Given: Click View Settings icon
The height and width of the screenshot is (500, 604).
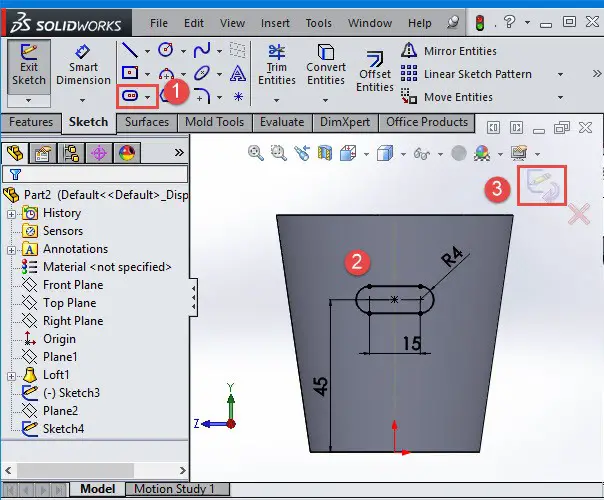Looking at the screenshot, I should coord(519,153).
